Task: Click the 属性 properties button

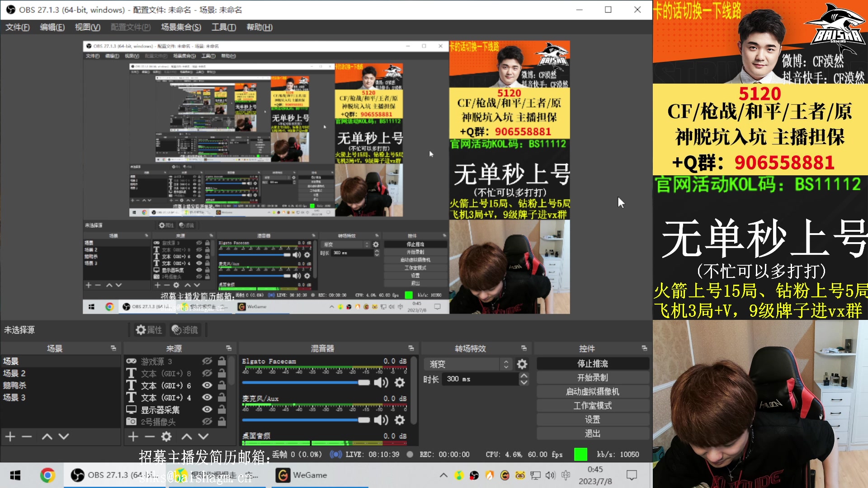Action: [x=149, y=330]
